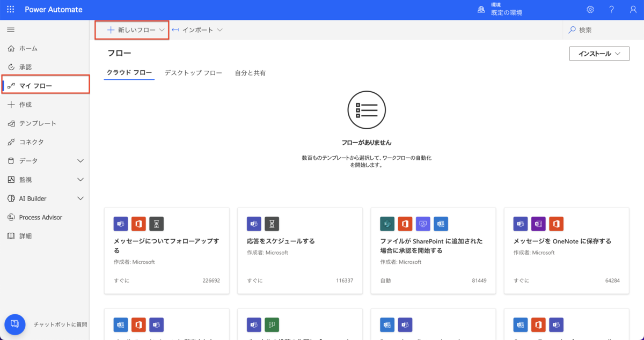Click the import arrow icon
The width and height of the screenshot is (644, 340).
175,30
